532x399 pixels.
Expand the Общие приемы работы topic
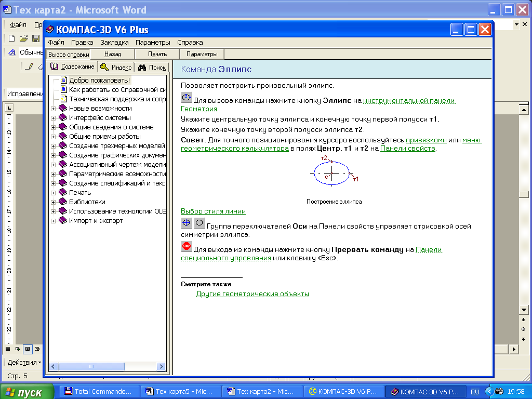[54, 137]
